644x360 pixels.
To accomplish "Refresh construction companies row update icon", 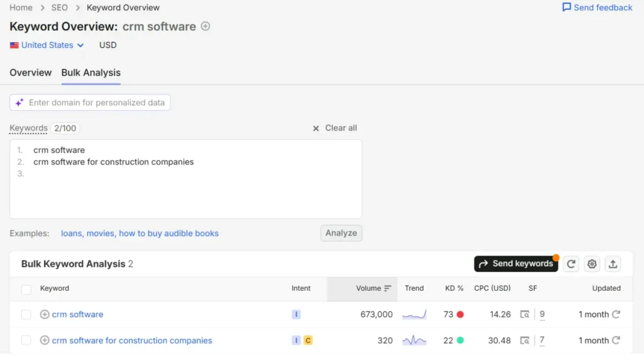I will click(616, 340).
